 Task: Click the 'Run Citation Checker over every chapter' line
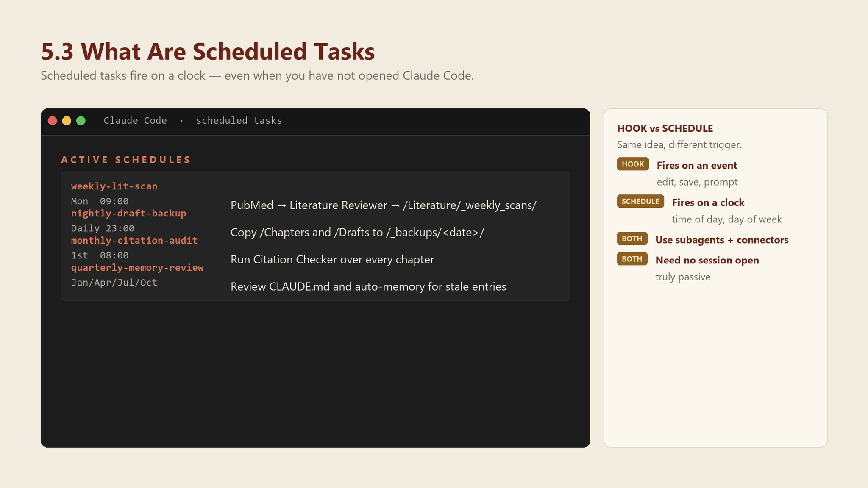(x=332, y=260)
